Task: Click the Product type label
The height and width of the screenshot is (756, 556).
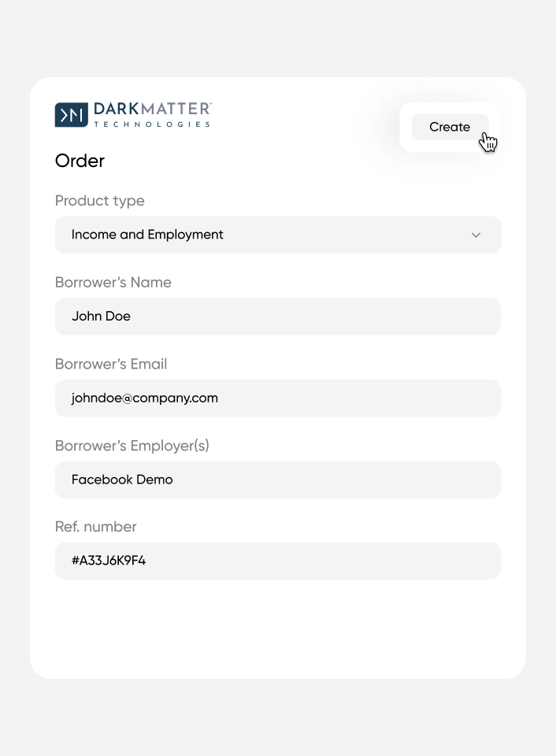Action: (100, 201)
